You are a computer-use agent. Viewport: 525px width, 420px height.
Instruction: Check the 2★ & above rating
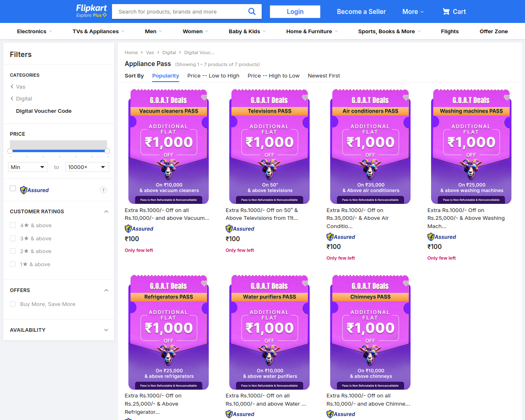click(x=13, y=251)
